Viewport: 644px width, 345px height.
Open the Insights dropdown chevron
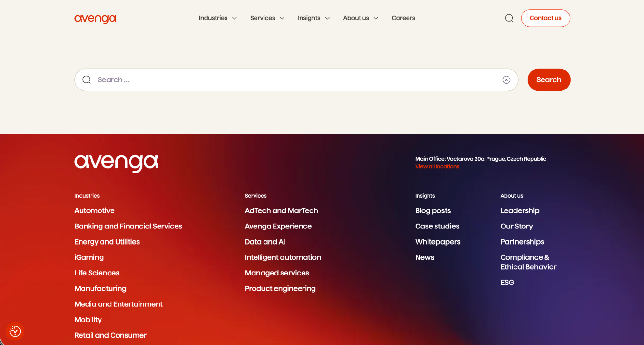coord(327,18)
